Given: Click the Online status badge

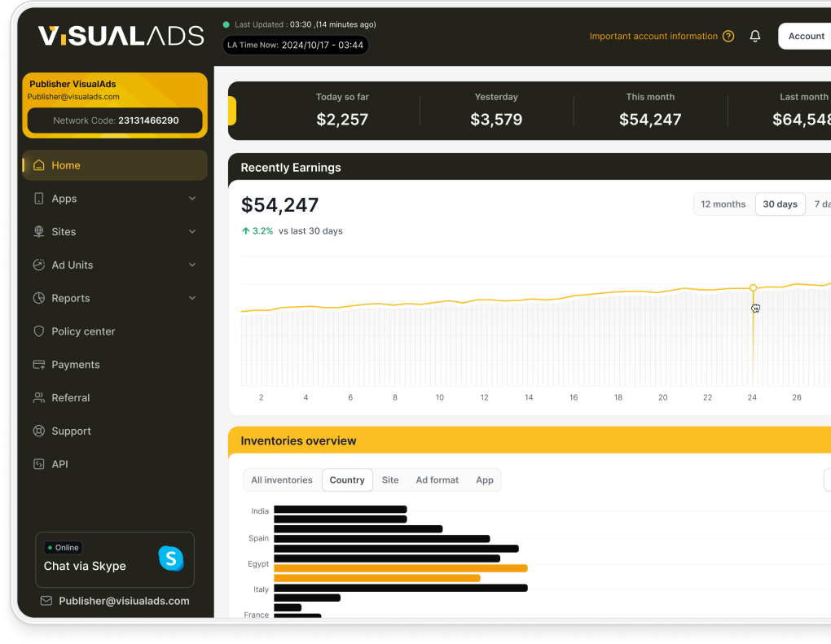Looking at the screenshot, I should pyautogui.click(x=63, y=548).
